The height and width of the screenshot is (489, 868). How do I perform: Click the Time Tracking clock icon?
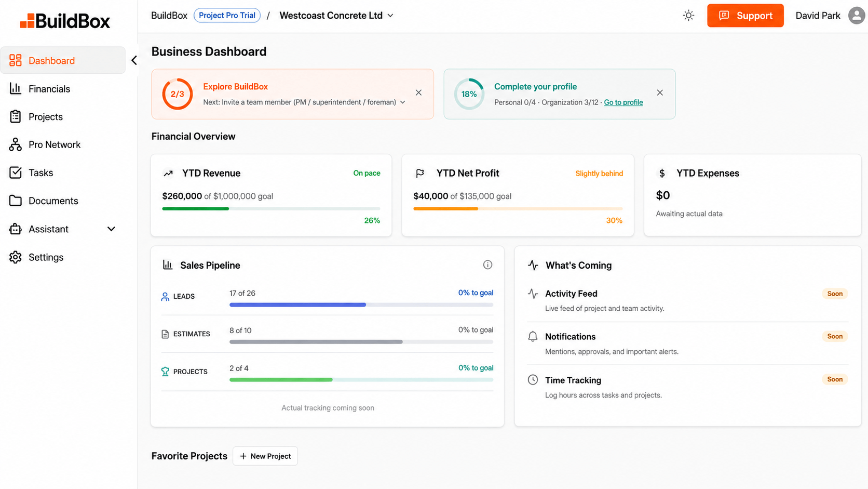tap(533, 379)
